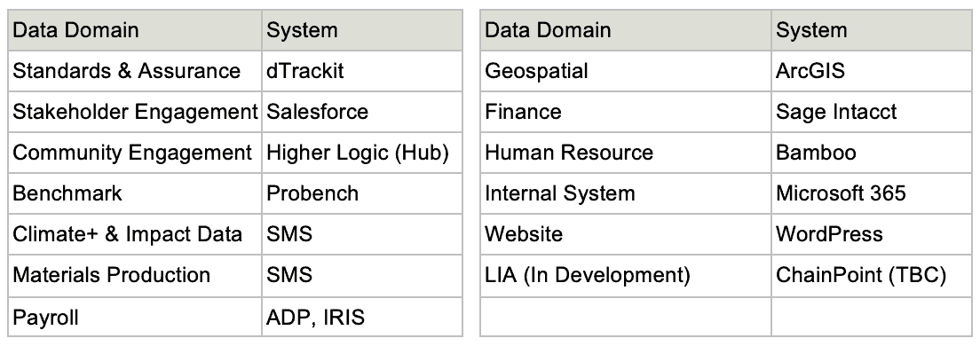
Task: Select the LIA (In Development) cell
Action: click(x=626, y=275)
